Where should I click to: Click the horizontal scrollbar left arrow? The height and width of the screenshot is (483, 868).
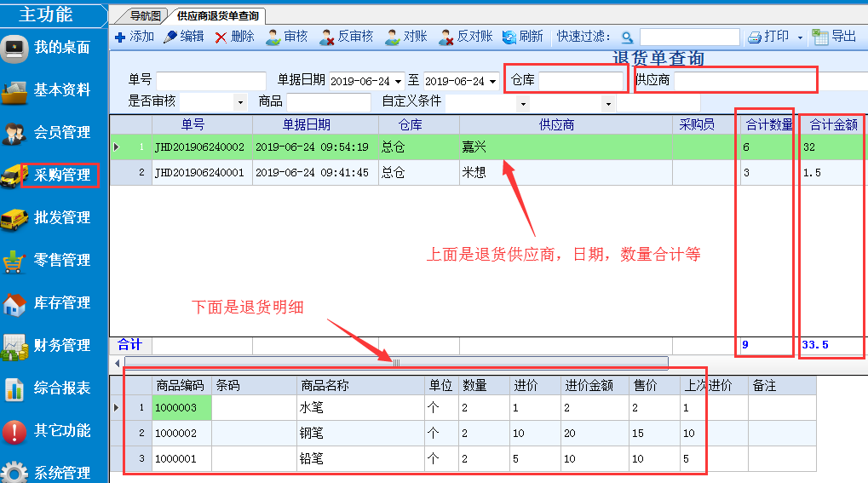[117, 364]
